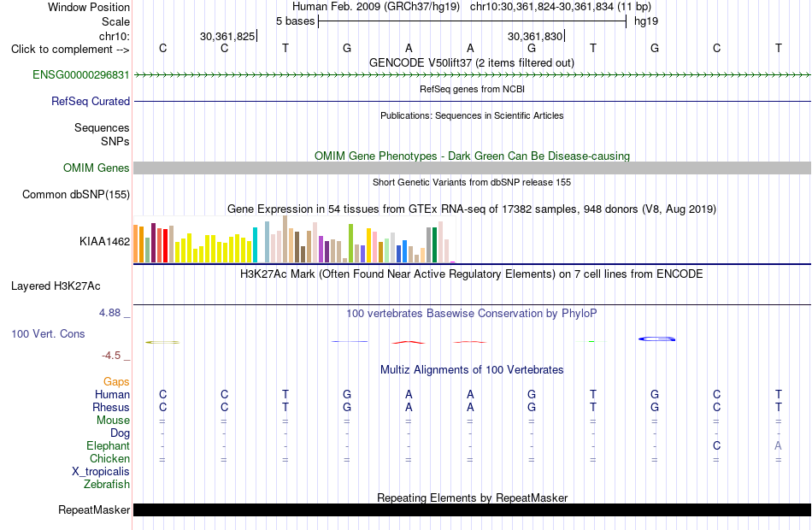The width and height of the screenshot is (812, 530).
Task: Click the 100 Vert. Cons track label
Action: [x=48, y=333]
